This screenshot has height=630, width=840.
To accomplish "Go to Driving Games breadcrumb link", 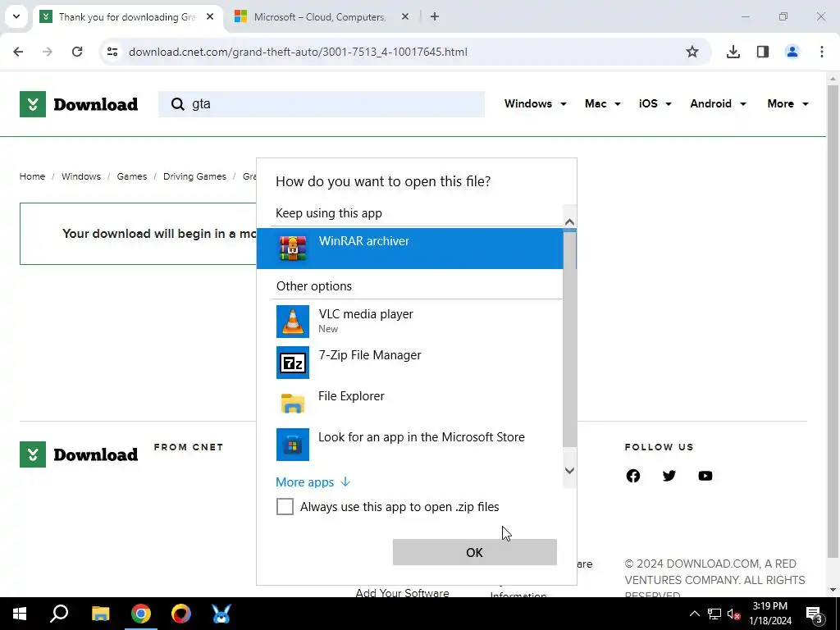I will (194, 176).
